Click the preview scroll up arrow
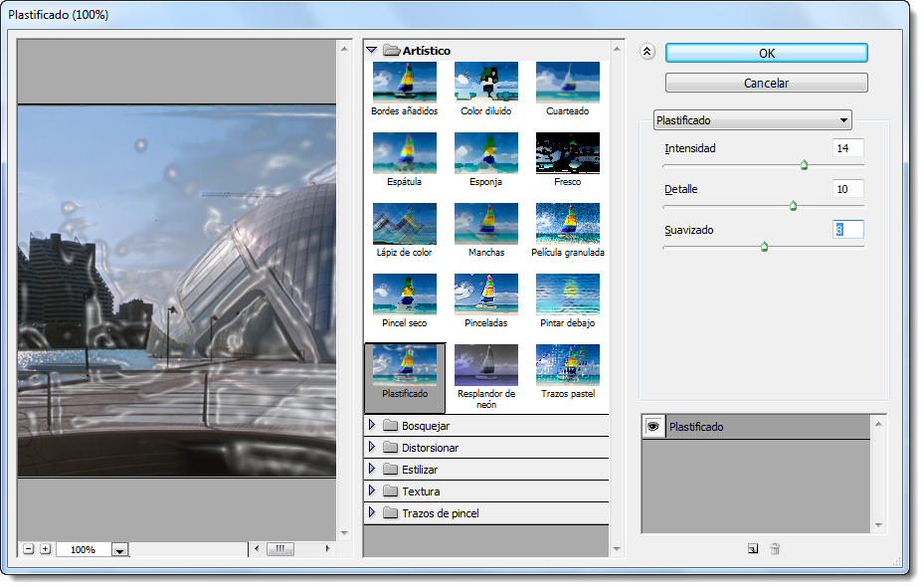924x587 pixels. [345, 49]
